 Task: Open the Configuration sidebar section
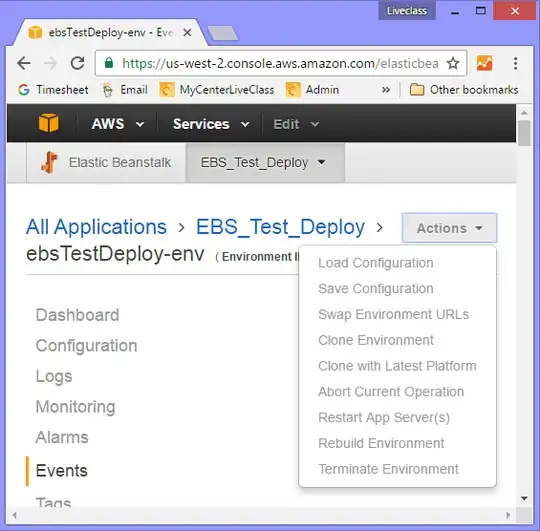click(86, 346)
